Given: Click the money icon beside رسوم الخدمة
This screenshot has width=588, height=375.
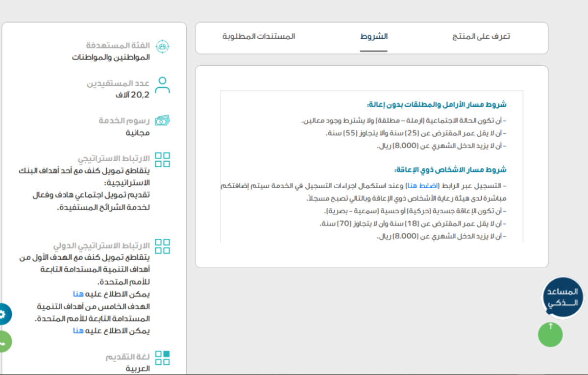Looking at the screenshot, I should coord(162,121).
